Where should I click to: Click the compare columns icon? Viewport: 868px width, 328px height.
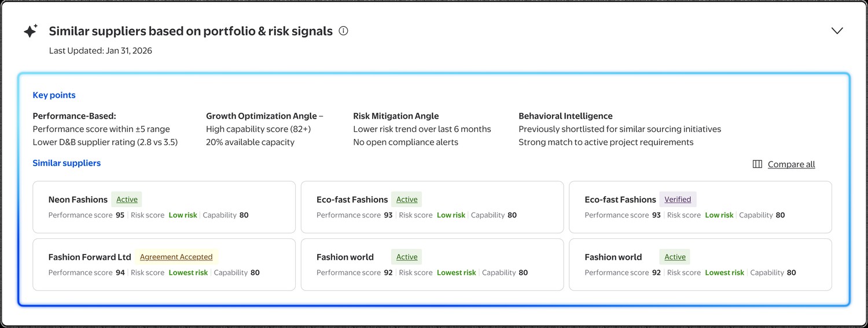click(757, 164)
